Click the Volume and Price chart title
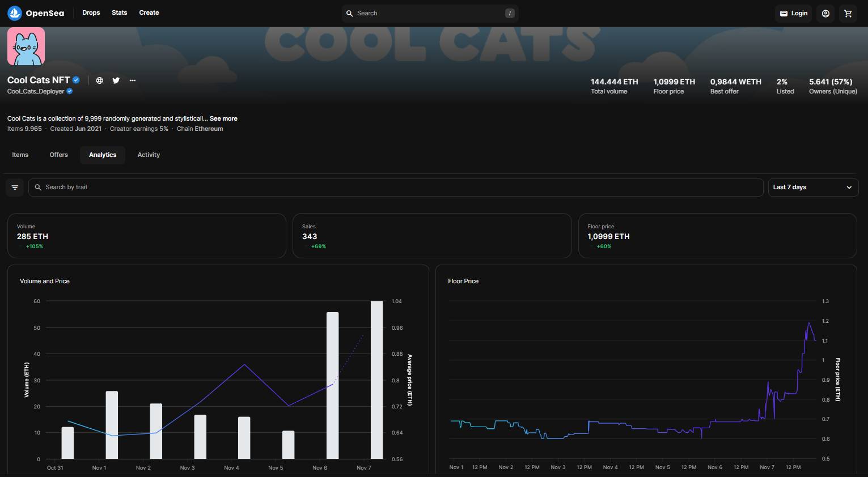The image size is (868, 477). click(45, 281)
